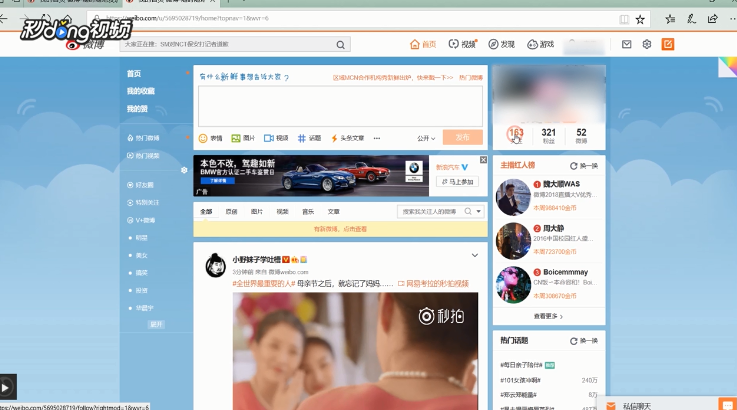
Task: Open 魏大勋WAS avatar in 主播红人榜
Action: tap(513, 197)
